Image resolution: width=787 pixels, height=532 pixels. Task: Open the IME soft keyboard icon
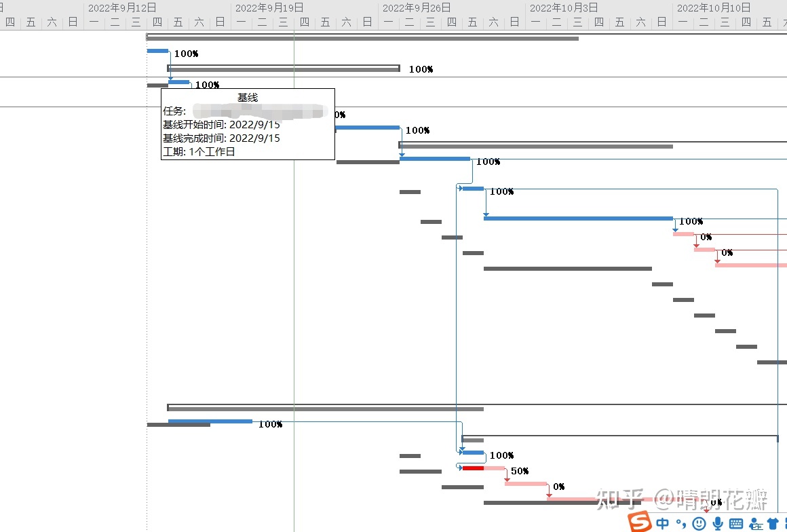click(736, 523)
